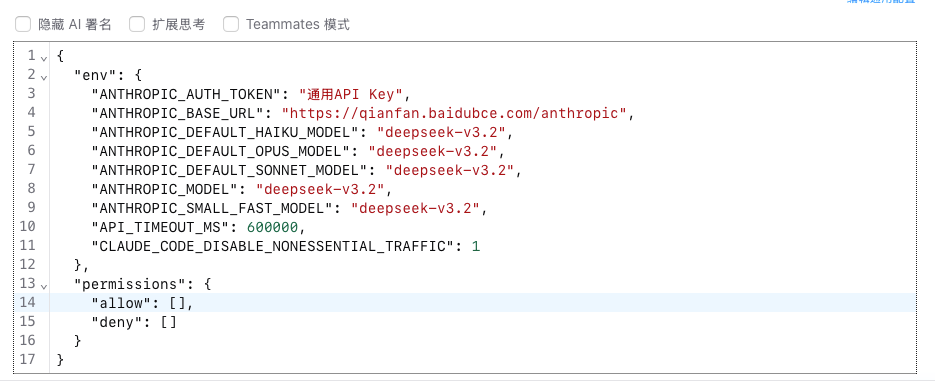This screenshot has height=382, width=935.
Task: Click the "ANTHROPIC_AUTH_TOKEN" key
Action: pos(186,94)
